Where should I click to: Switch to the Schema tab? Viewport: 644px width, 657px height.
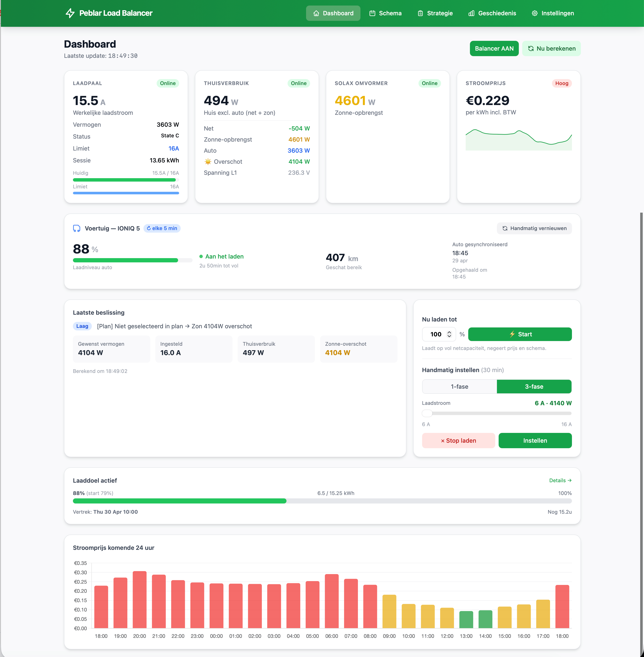pyautogui.click(x=385, y=13)
